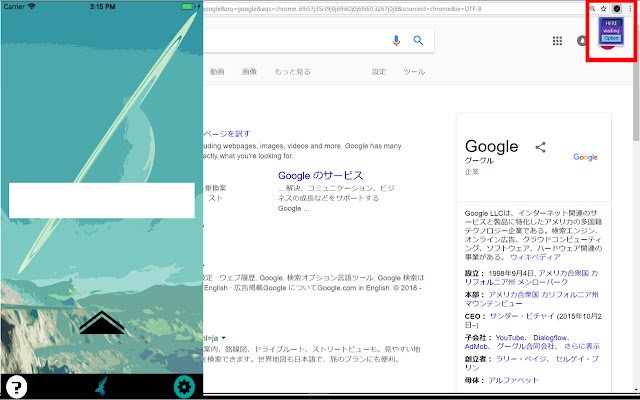
Task: Click the battery icon in the phone status bar
Action: [188, 7]
